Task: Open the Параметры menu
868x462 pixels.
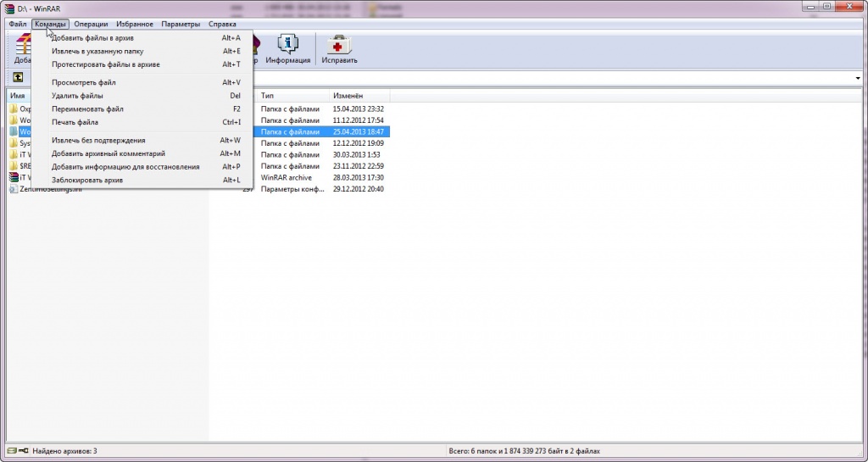Action: coord(181,24)
